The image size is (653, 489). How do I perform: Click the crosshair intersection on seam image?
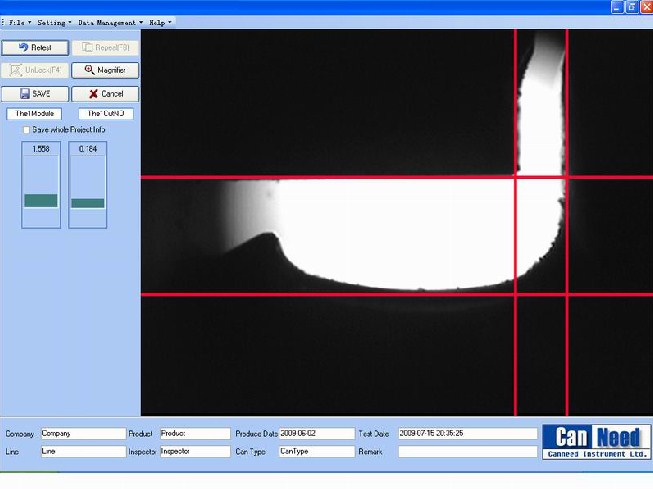click(x=515, y=177)
